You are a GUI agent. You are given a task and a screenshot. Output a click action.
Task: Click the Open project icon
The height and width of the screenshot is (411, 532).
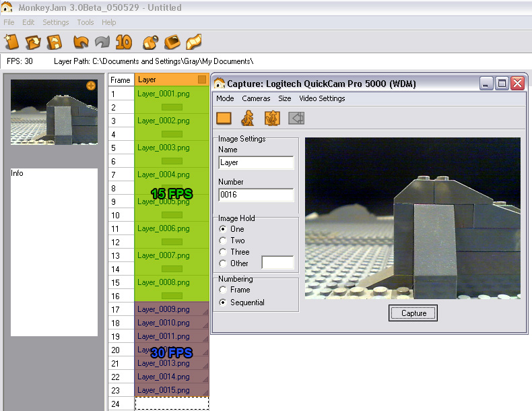point(33,42)
